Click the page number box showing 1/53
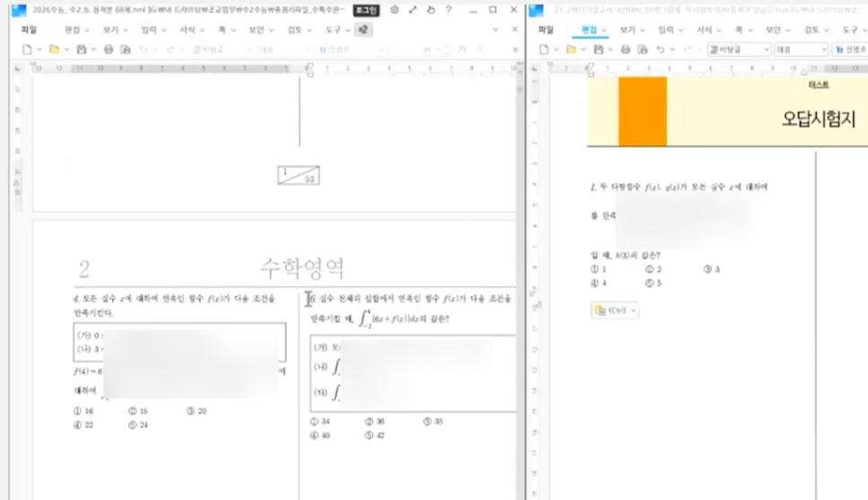The width and height of the screenshot is (868, 500). (298, 175)
